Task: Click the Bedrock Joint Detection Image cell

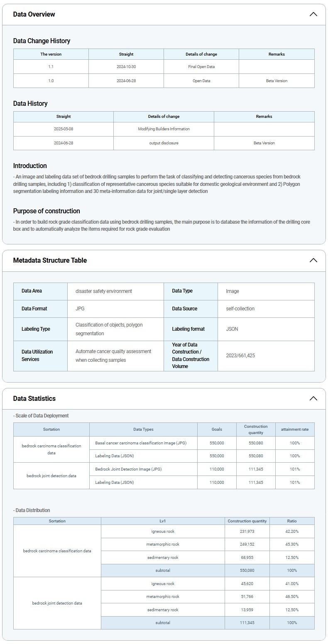Action: click(128, 469)
